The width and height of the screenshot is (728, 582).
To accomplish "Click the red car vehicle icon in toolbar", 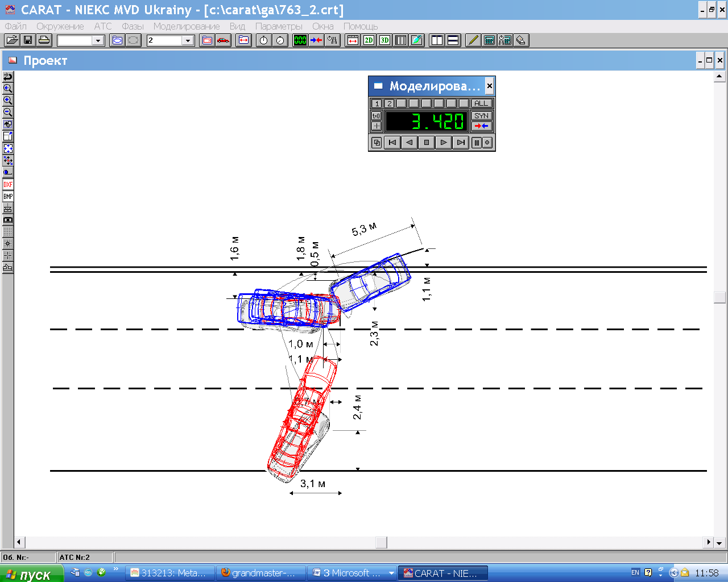I will click(224, 40).
